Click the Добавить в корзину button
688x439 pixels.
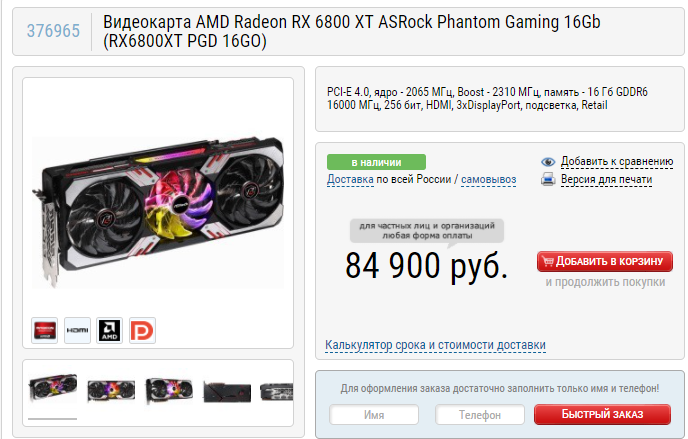click(x=605, y=261)
